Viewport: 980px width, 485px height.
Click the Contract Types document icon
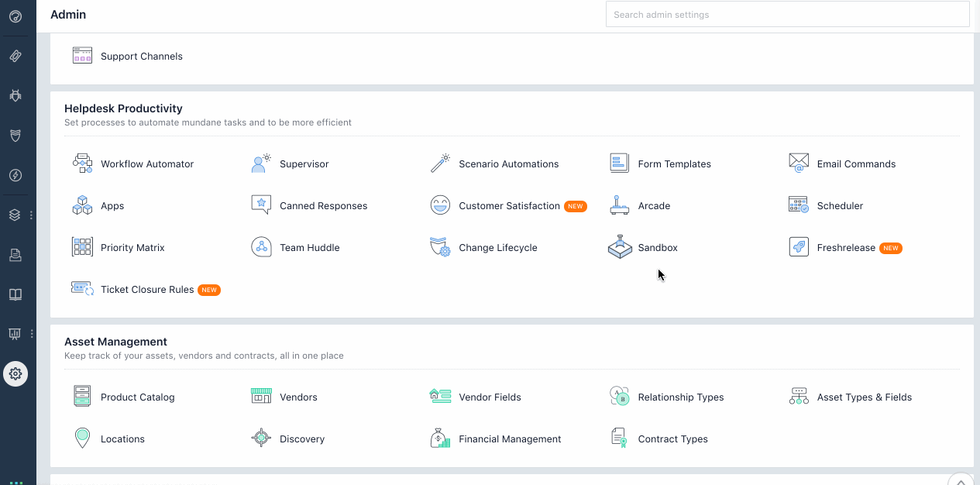coord(619,439)
